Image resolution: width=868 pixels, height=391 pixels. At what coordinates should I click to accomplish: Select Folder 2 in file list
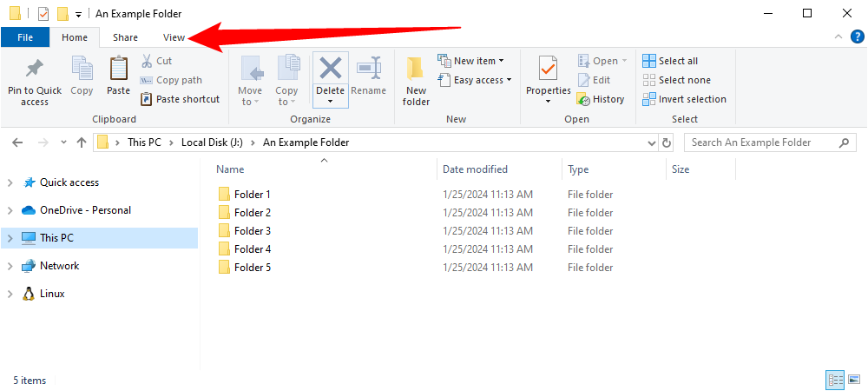244,213
